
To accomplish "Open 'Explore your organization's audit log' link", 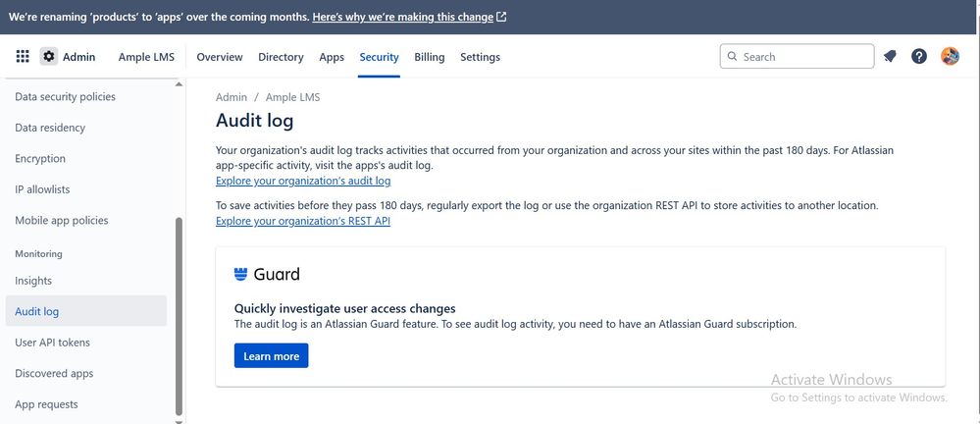I will (x=303, y=181).
